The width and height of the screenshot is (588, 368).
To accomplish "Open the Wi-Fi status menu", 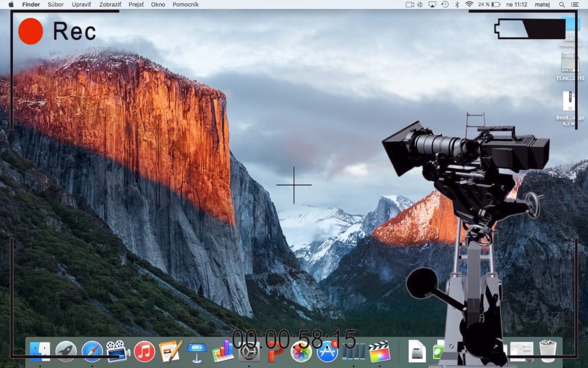I will tap(469, 4).
